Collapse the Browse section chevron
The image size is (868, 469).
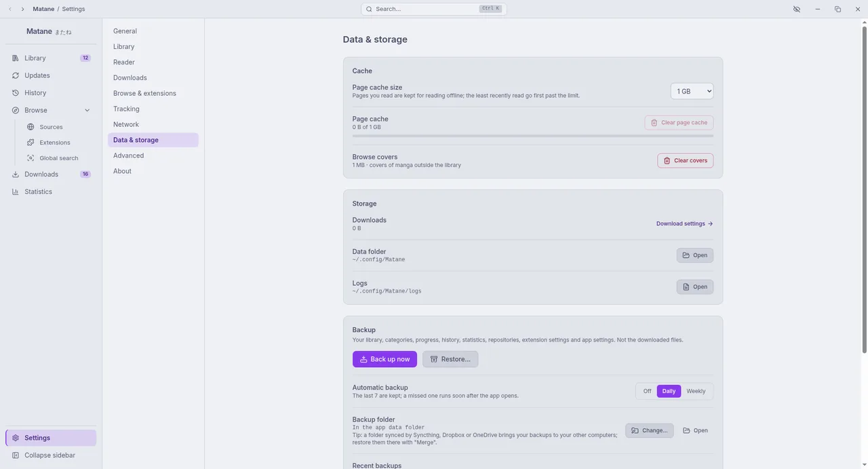[x=87, y=110]
